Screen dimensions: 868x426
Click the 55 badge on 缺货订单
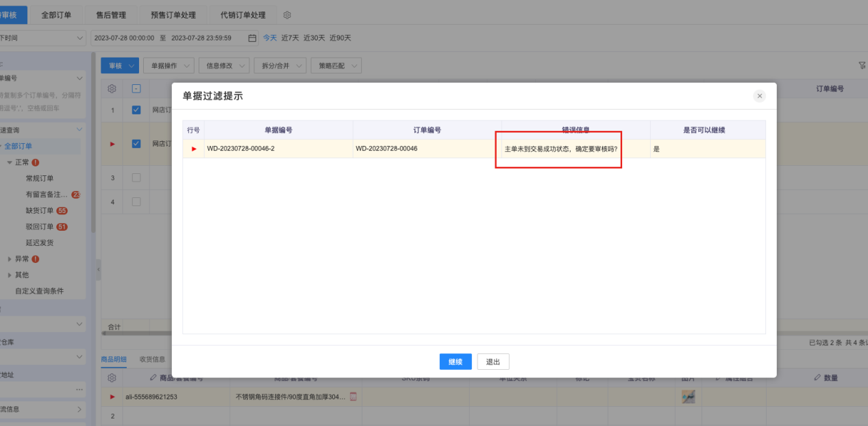(62, 210)
